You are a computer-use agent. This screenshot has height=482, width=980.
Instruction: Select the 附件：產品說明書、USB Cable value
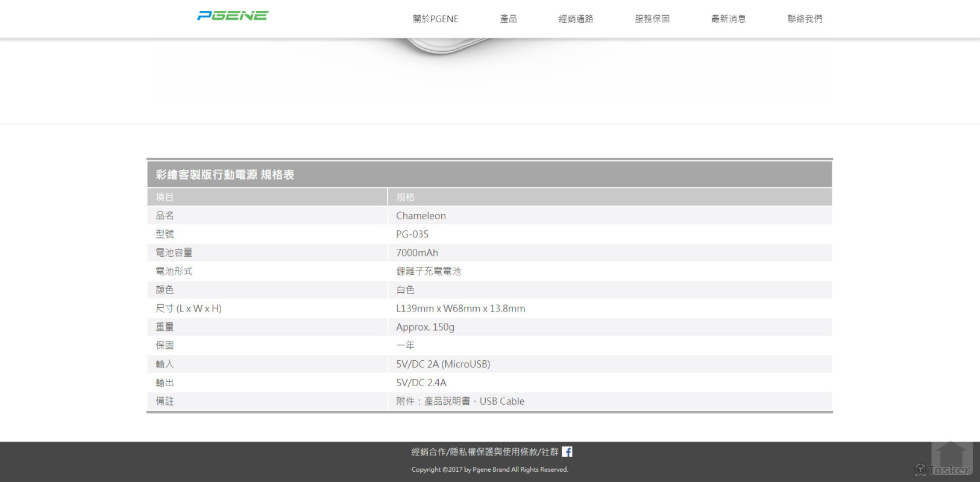click(x=460, y=401)
